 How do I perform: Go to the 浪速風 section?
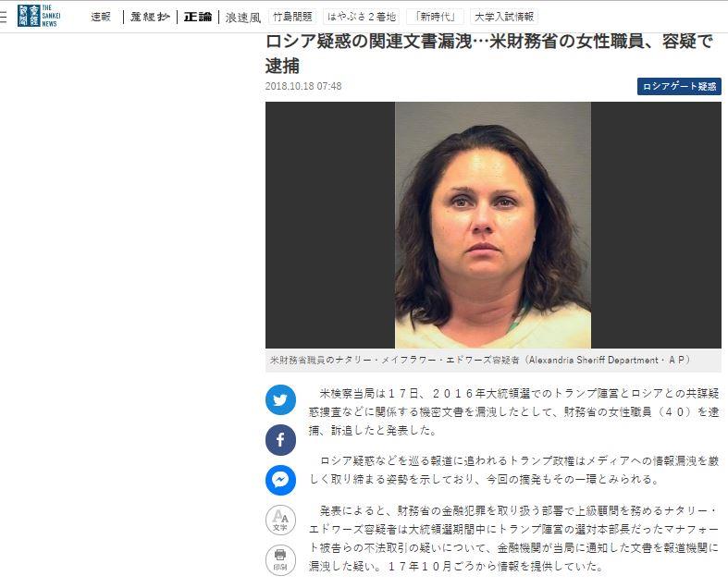(x=243, y=18)
